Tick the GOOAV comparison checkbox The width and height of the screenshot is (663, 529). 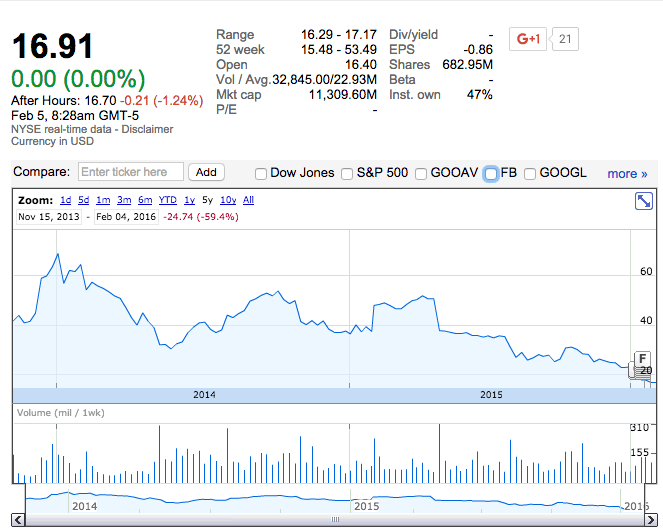421,173
